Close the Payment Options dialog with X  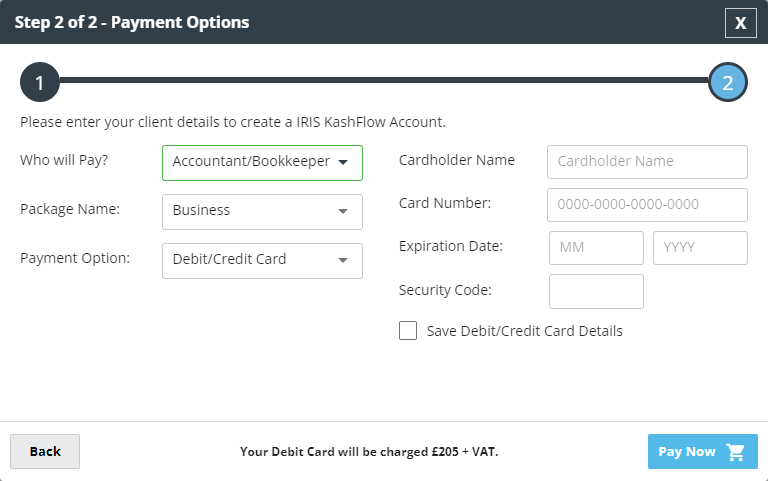(x=741, y=23)
